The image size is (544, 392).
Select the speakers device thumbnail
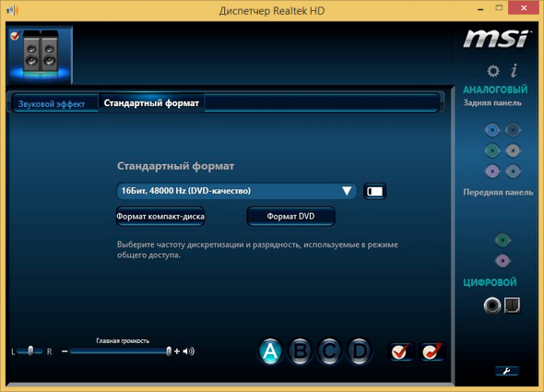click(40, 55)
